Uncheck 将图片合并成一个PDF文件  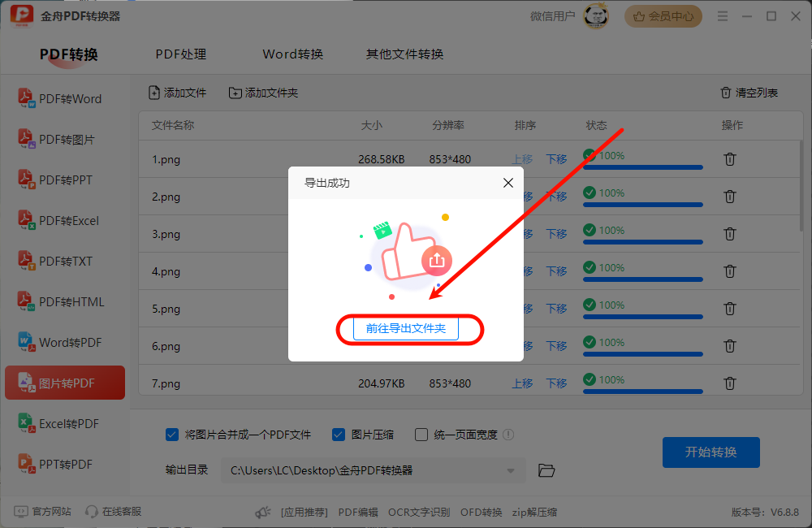[171, 435]
